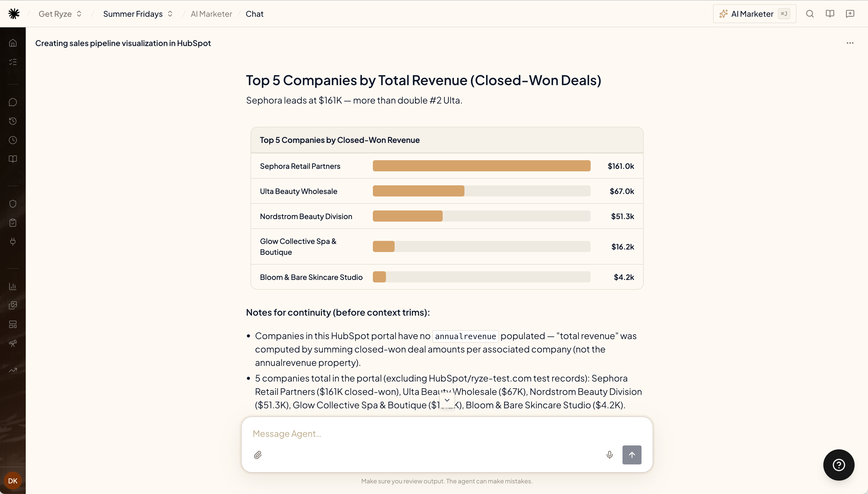Select the 'Bloom & Bare Skincare Studio' label

311,277
